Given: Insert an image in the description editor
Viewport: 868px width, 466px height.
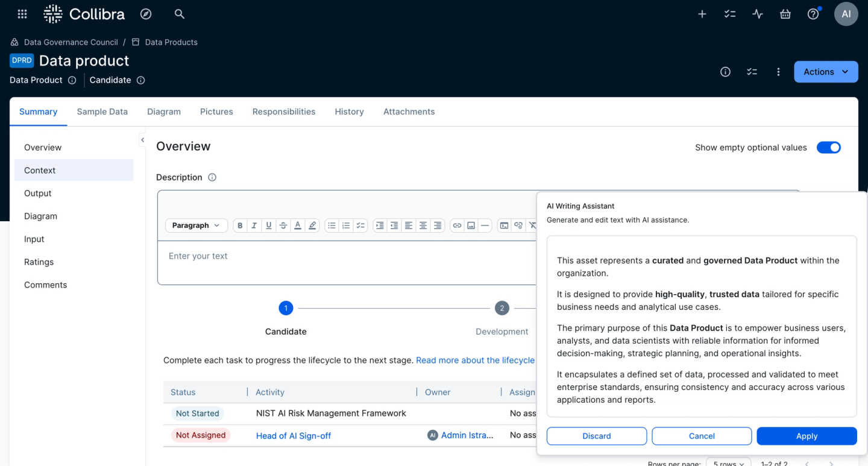Looking at the screenshot, I should (471, 225).
